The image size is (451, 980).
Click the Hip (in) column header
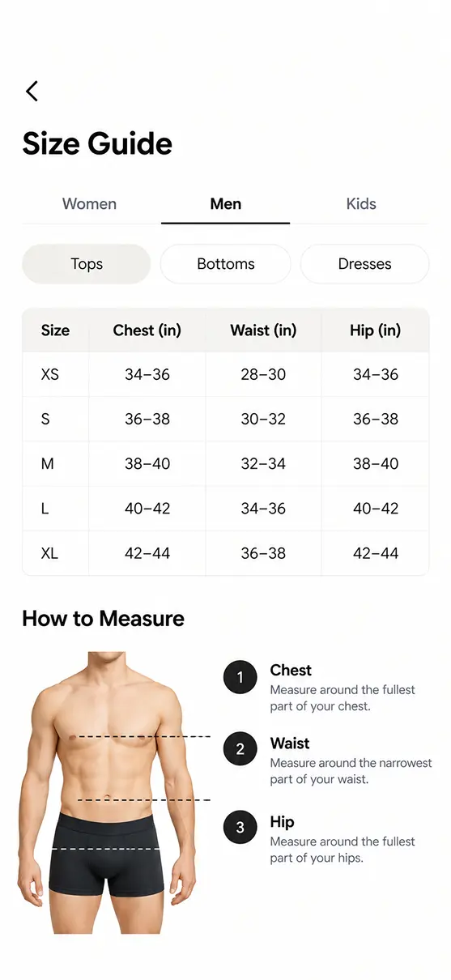click(x=376, y=330)
